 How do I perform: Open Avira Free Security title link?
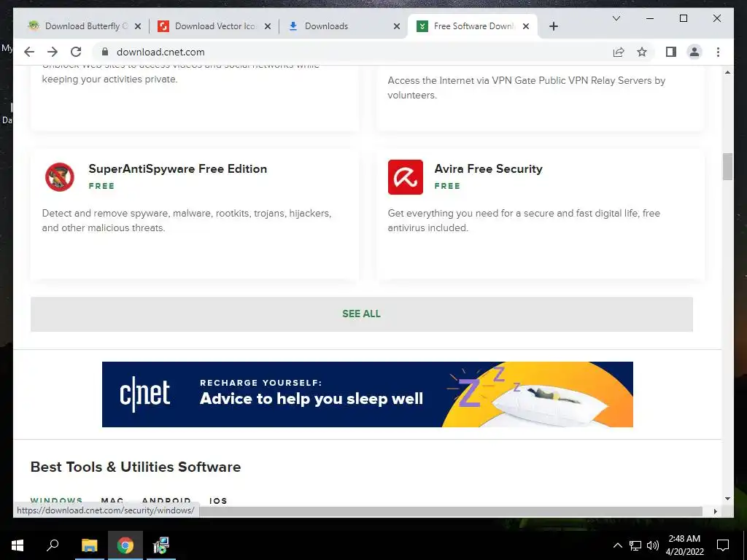point(488,169)
